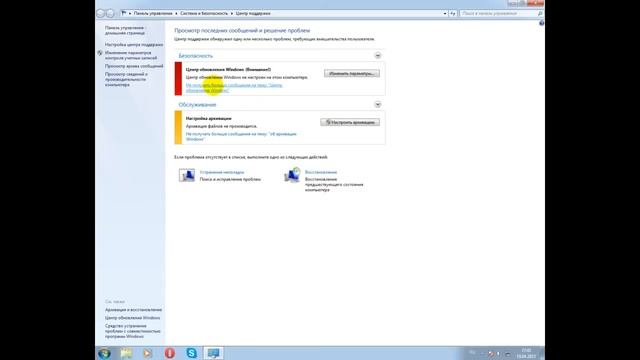The width and height of the screenshot is (640, 360).
Task: Collapse the Обслуживание section
Action: tap(378, 104)
